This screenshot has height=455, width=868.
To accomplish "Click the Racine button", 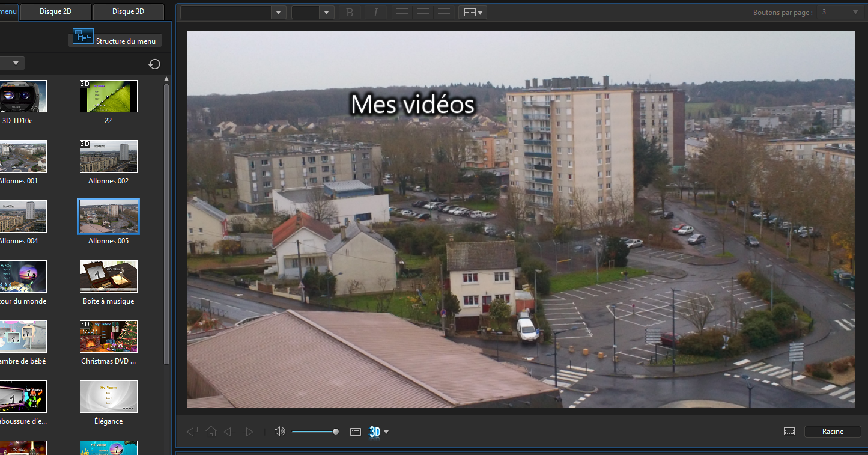I will click(833, 432).
